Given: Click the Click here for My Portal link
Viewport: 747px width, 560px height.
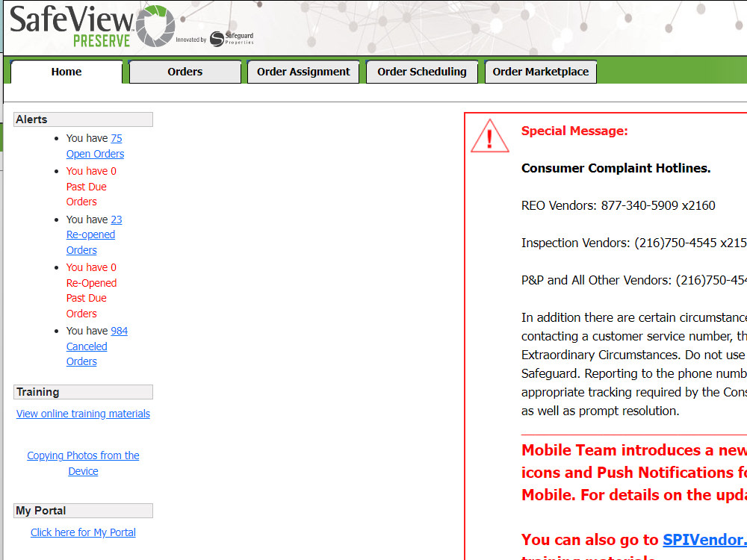Looking at the screenshot, I should pos(83,532).
